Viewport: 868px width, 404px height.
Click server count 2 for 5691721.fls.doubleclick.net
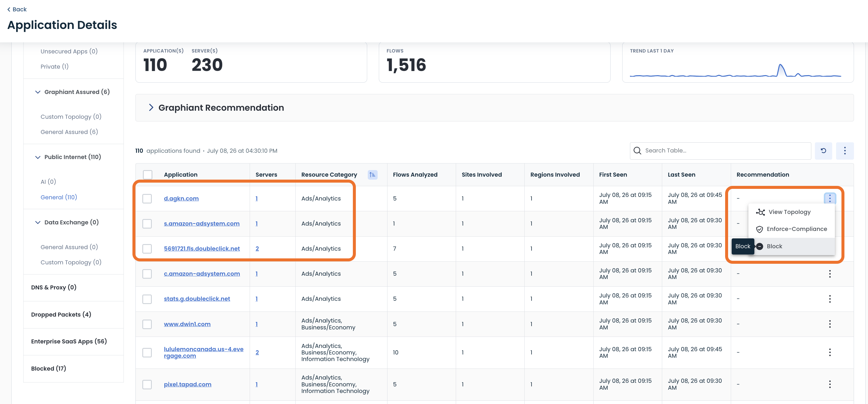[x=257, y=249]
